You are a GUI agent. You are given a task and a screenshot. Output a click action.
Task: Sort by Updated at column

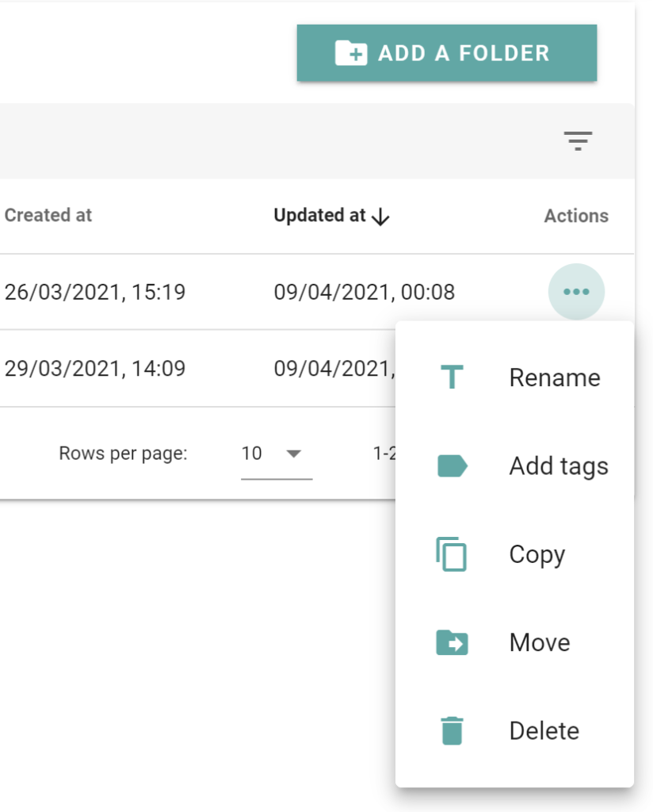click(331, 216)
